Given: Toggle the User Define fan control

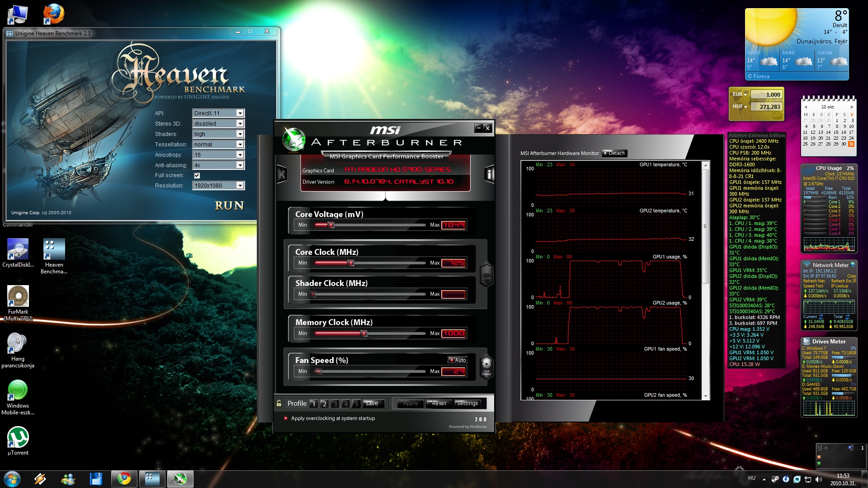Looking at the screenshot, I should pos(486,367).
